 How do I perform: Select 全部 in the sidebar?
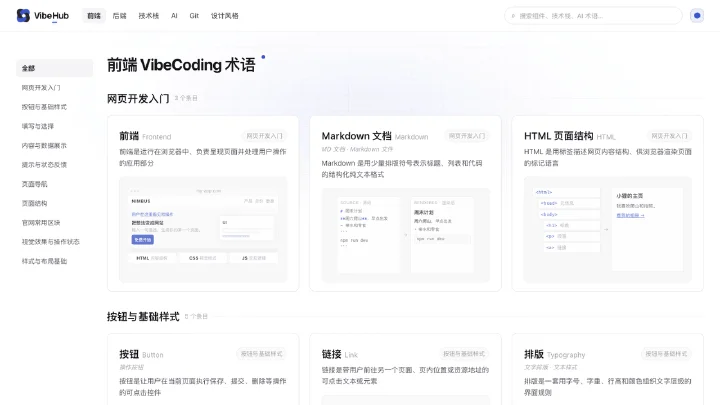click(x=54, y=68)
